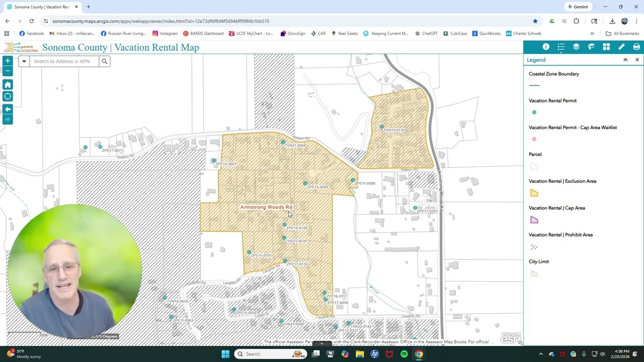Click the ZPE17-0073 permit label

(112, 150)
